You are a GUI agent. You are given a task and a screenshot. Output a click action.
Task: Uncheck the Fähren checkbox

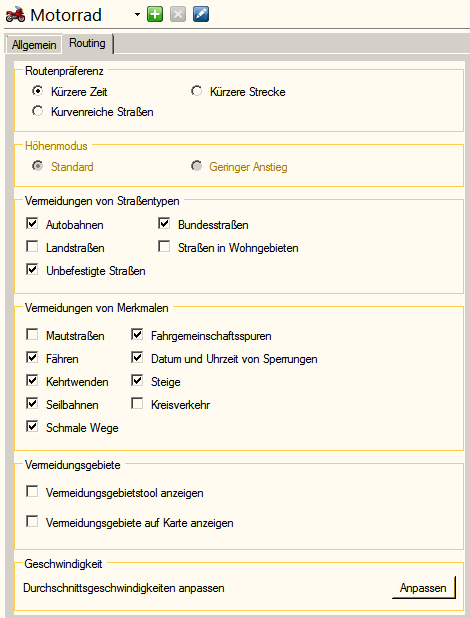tap(32, 357)
